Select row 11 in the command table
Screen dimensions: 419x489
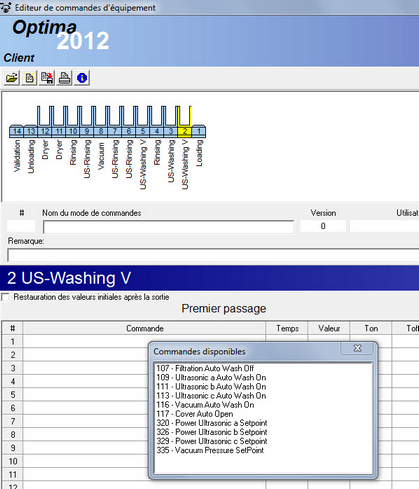click(x=13, y=475)
